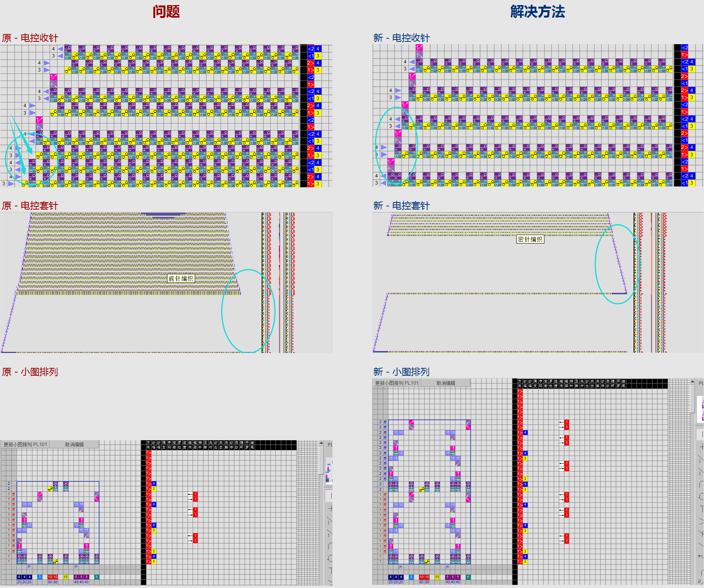Viewport: 704px width, 588px height.
Task: Select the T-shaped tool in original panel toolbar
Action: 330,571
